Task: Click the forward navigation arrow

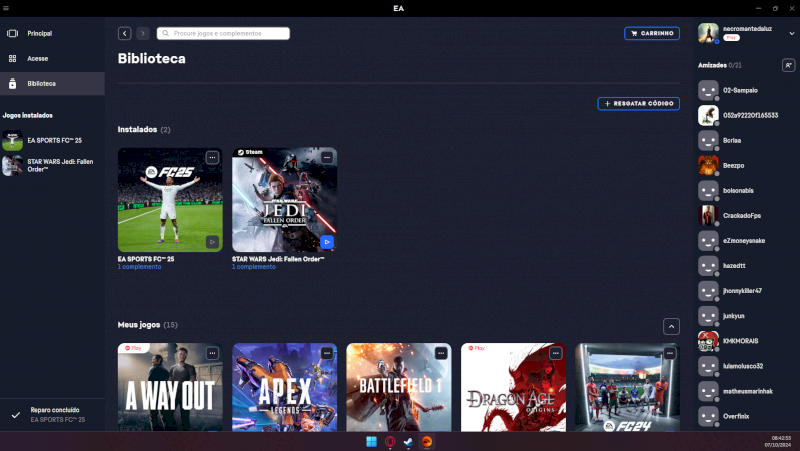Action: [x=143, y=33]
